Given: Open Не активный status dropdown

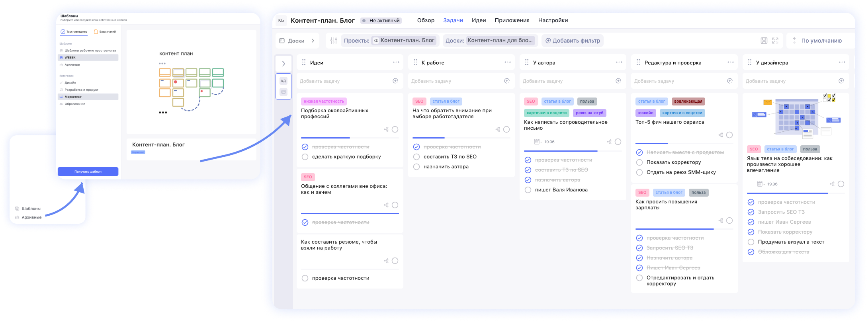Looking at the screenshot, I should pos(381,20).
